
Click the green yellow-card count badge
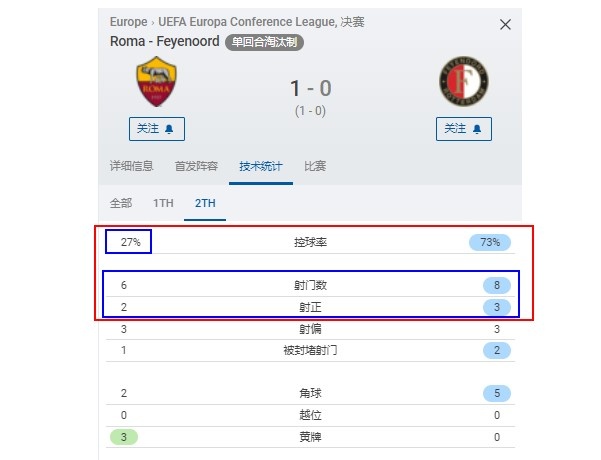click(x=123, y=437)
